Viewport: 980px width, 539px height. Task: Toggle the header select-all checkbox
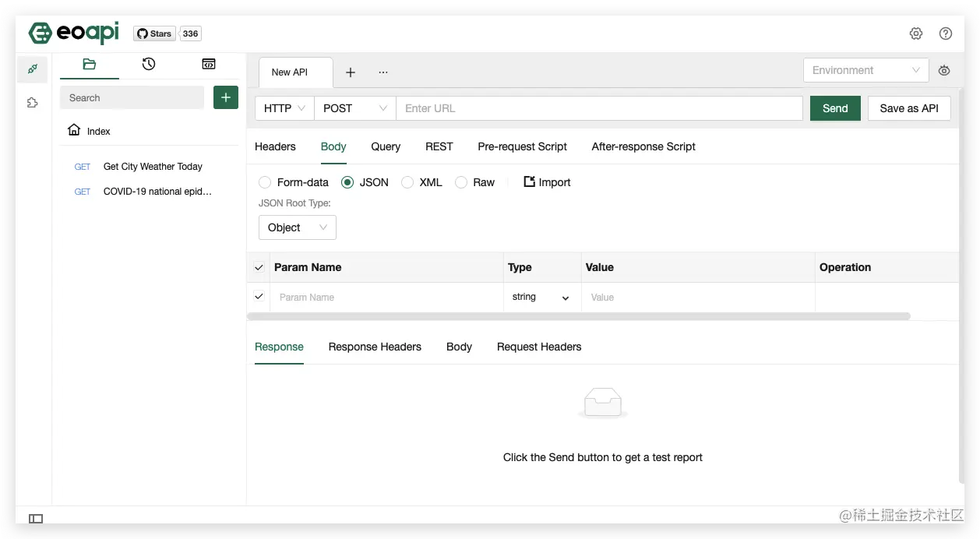pos(259,267)
